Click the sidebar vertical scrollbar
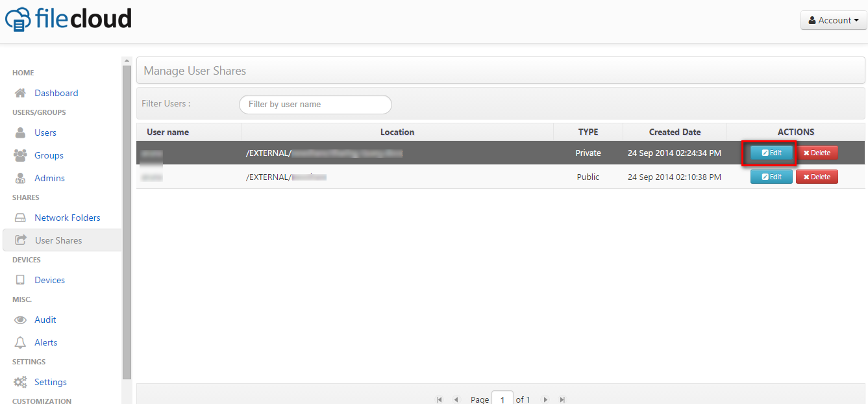This screenshot has width=868, height=404. (x=127, y=221)
